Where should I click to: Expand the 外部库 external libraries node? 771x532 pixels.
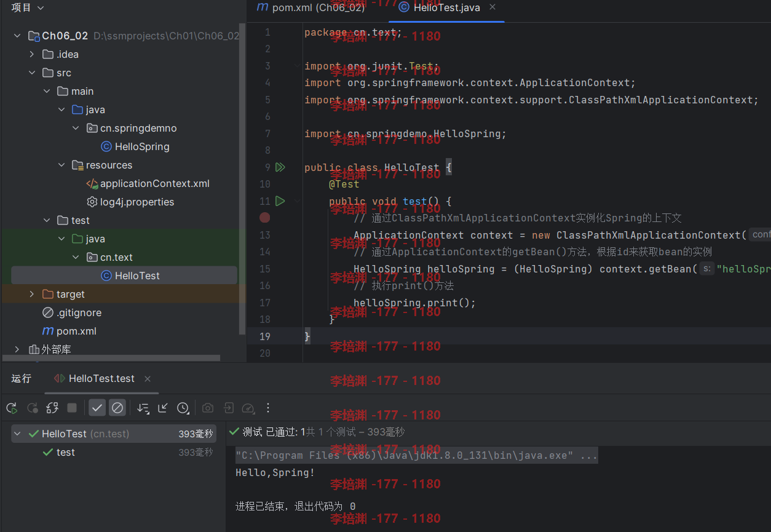point(17,349)
